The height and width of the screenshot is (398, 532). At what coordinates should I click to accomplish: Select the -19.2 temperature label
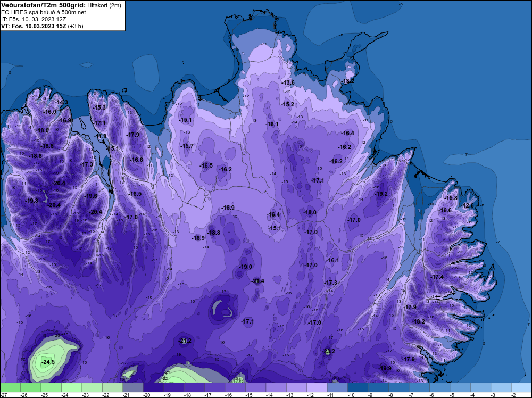(x=381, y=194)
